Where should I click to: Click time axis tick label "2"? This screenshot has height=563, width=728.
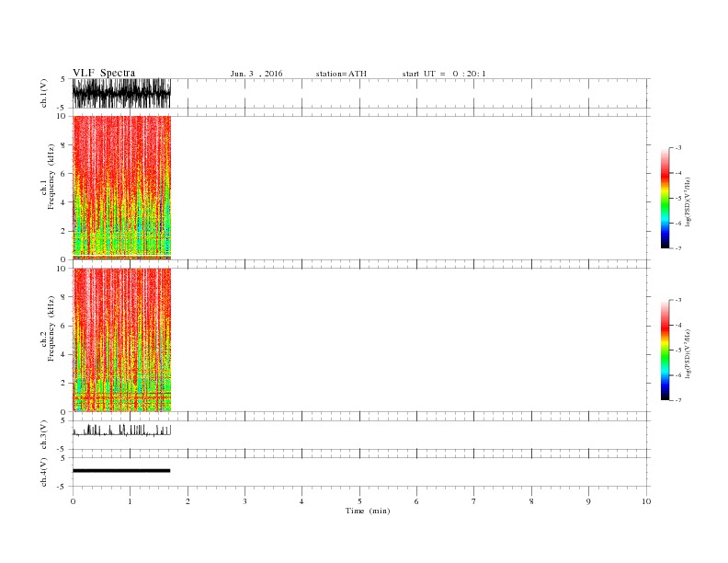click(188, 501)
